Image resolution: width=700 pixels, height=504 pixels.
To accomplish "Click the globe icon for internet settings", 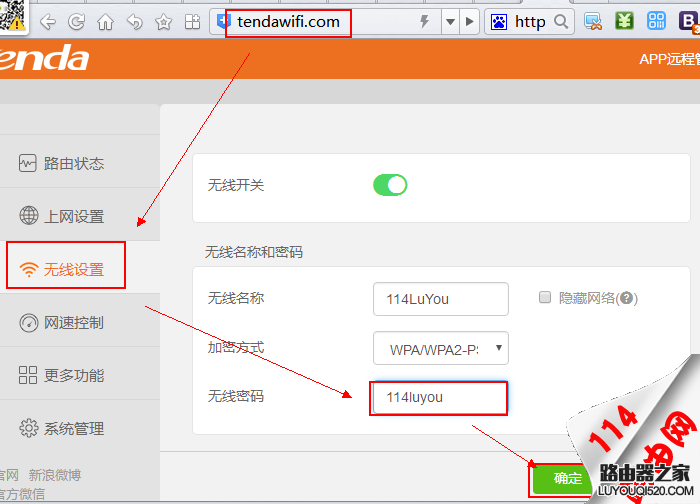I will click(x=29, y=216).
